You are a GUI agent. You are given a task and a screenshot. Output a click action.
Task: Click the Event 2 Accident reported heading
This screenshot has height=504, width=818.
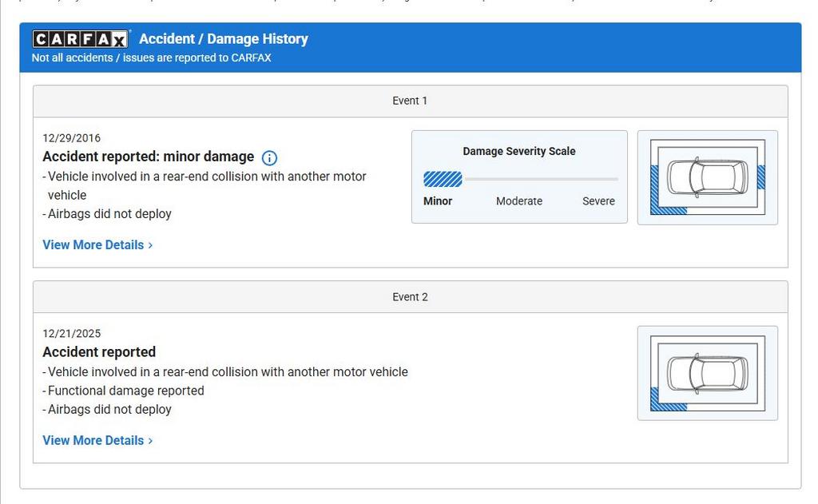[x=99, y=352]
